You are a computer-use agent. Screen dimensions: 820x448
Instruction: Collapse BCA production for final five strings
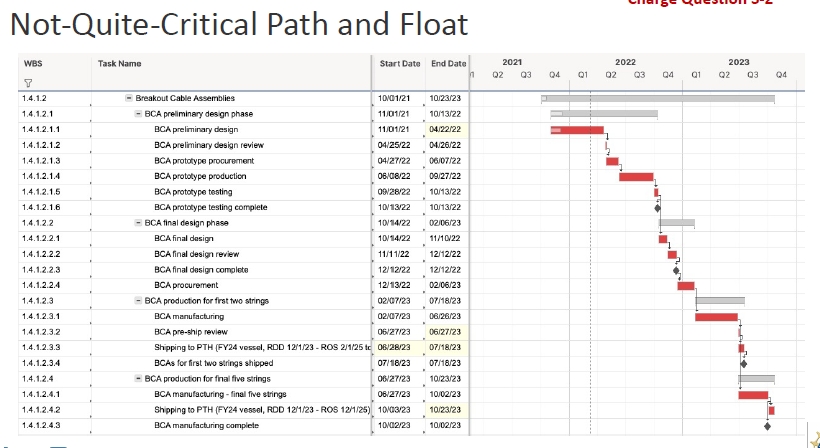tap(138, 379)
